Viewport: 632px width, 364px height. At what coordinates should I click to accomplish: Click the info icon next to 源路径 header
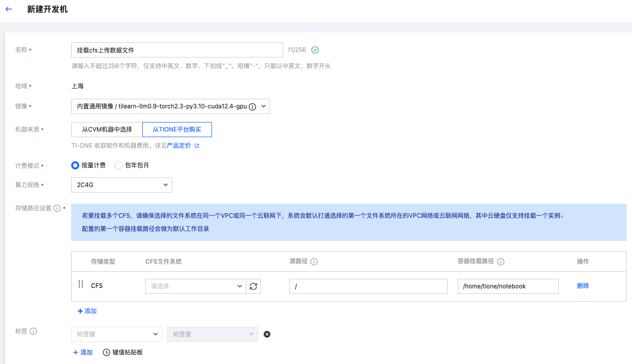pos(314,262)
